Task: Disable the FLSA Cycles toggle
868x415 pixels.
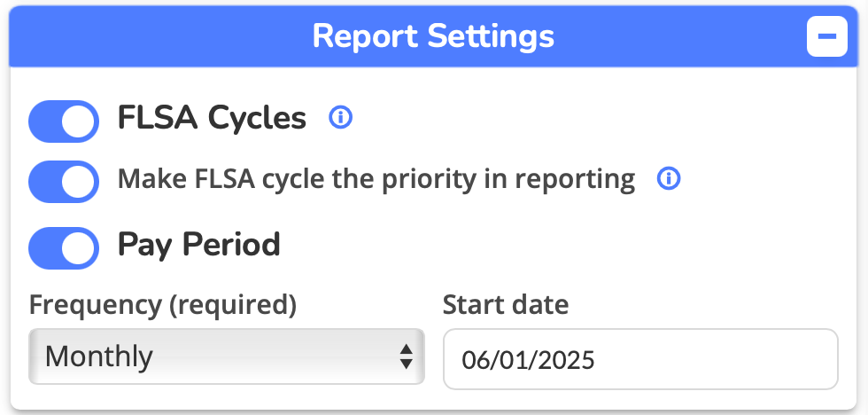Action: point(64,121)
